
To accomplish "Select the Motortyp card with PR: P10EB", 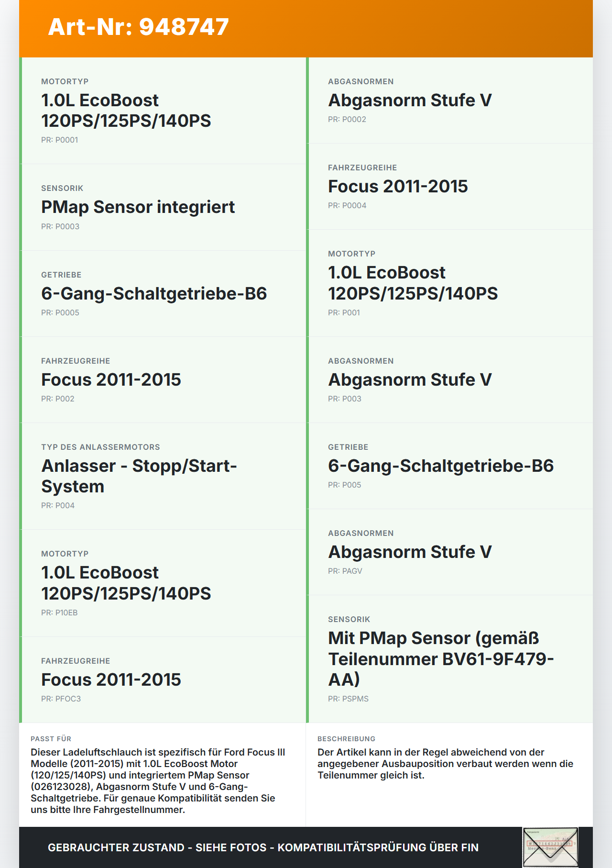I will (163, 583).
